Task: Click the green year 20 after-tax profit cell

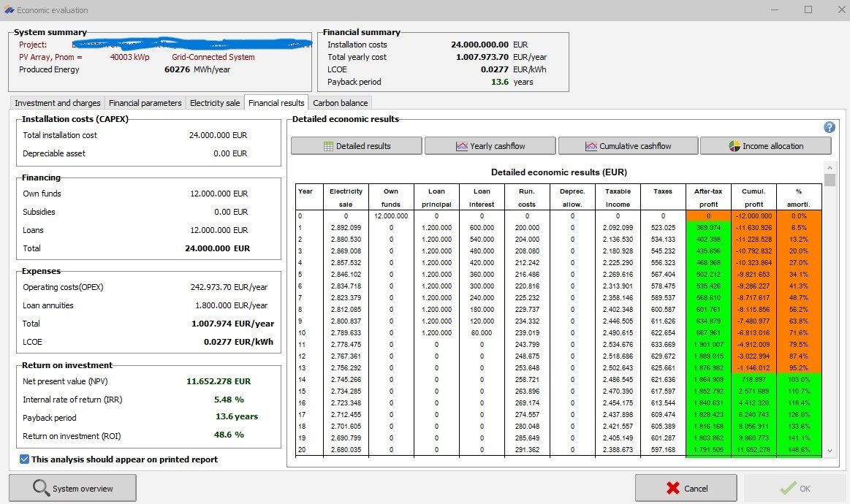Action: pos(708,450)
